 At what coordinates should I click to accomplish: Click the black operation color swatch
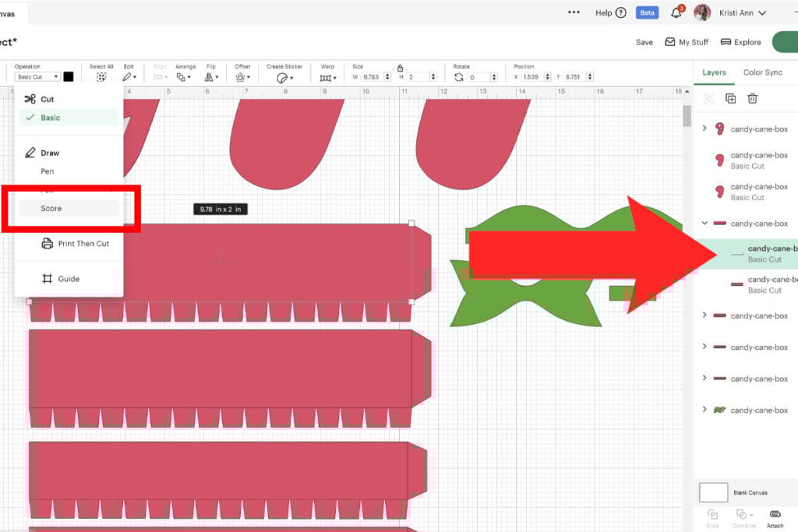(x=69, y=77)
